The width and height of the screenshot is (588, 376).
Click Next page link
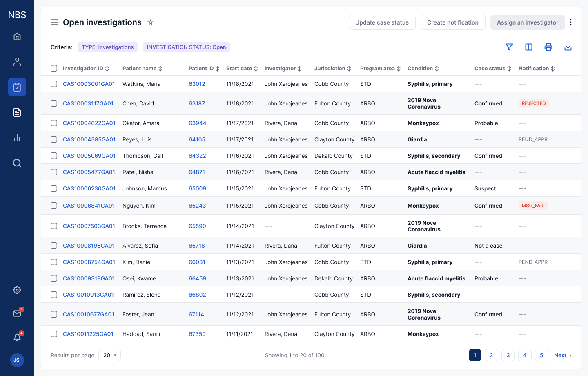[563, 355]
